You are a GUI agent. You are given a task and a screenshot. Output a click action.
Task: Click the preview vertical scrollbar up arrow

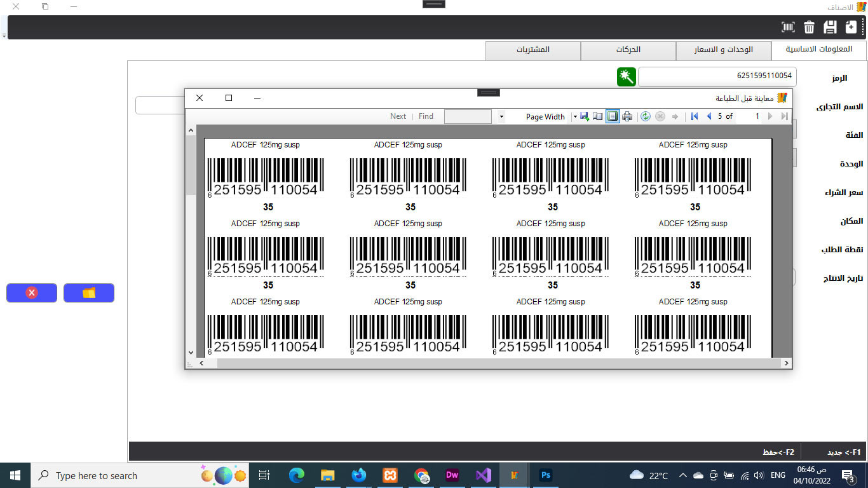pyautogui.click(x=191, y=130)
